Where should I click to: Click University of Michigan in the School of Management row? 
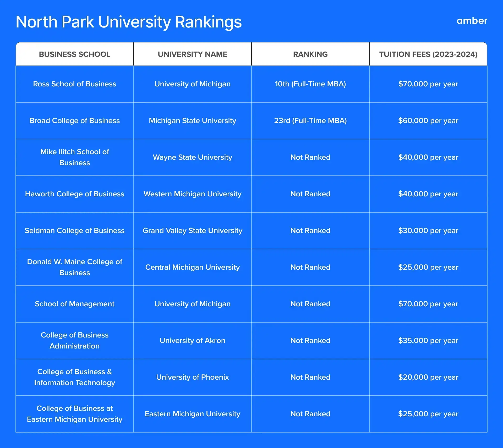point(193,304)
